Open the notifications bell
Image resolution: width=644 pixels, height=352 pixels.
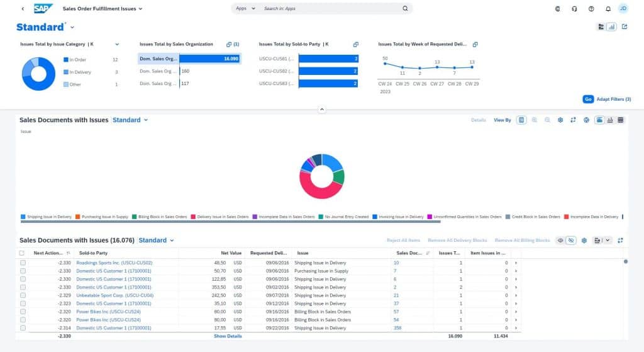point(608,9)
